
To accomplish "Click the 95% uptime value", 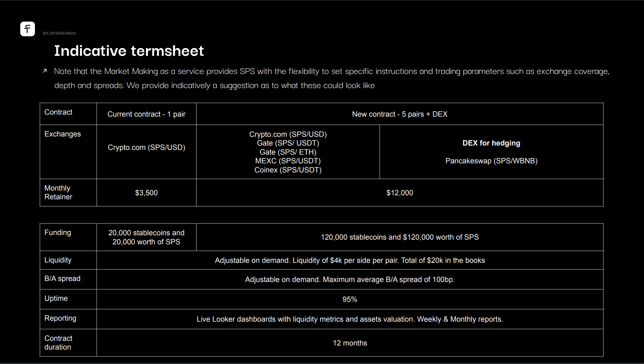I will pyautogui.click(x=350, y=299).
